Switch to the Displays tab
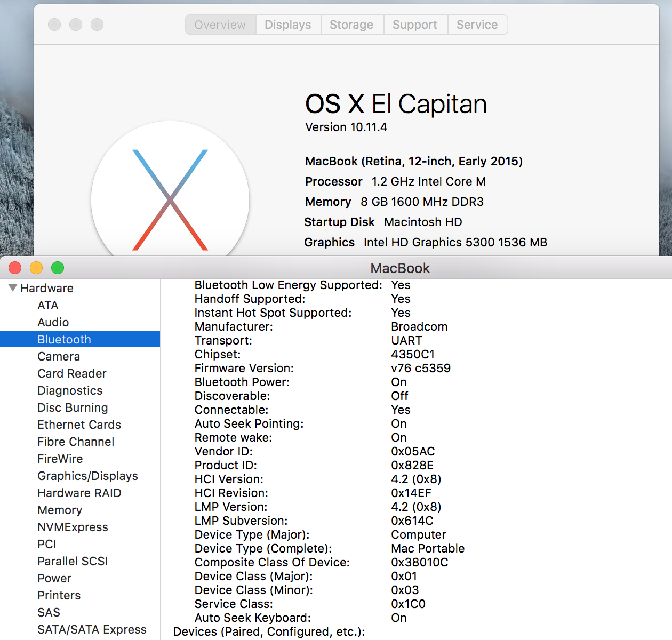The height and width of the screenshot is (640, 672). (288, 25)
